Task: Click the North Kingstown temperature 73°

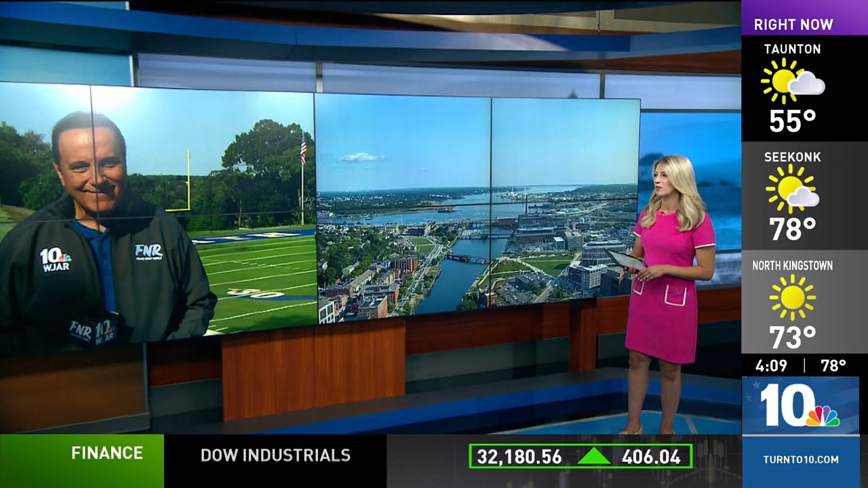Action: tap(792, 338)
